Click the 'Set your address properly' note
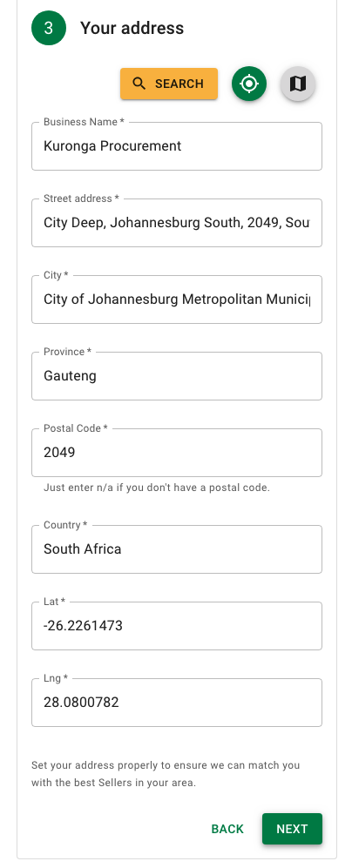Image resolution: width=352 pixels, height=868 pixels. (166, 774)
